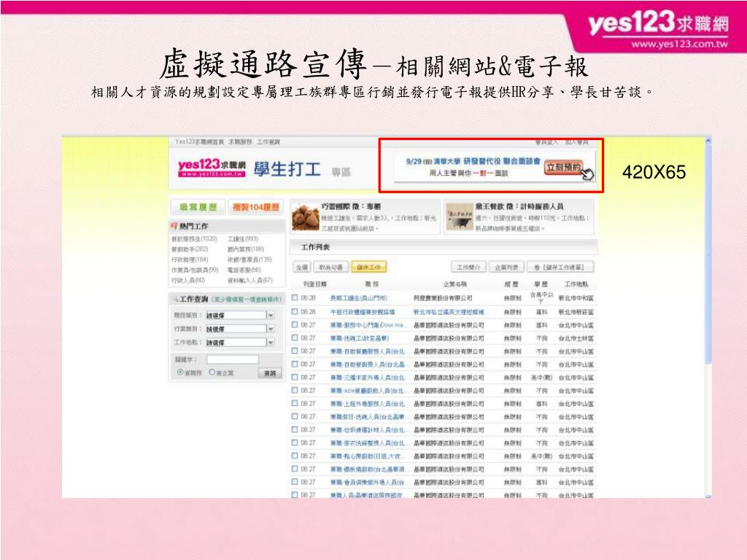Click the green 填寫履歷 button

(198, 207)
